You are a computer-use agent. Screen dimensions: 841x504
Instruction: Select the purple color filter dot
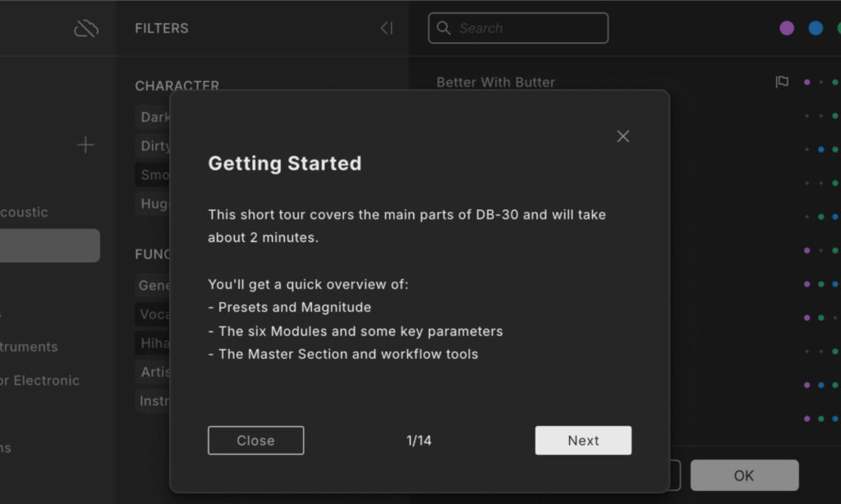[787, 28]
